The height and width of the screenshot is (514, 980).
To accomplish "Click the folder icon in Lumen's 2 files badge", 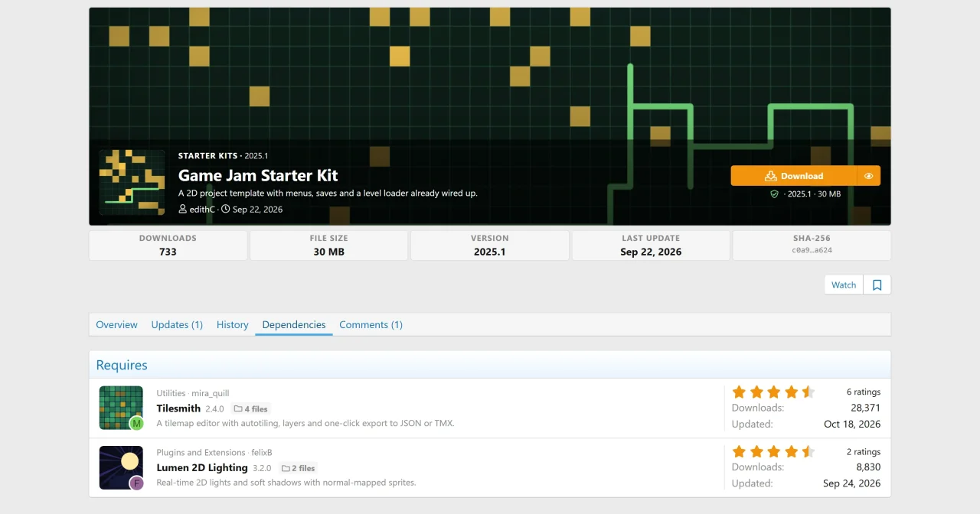I will [x=286, y=468].
